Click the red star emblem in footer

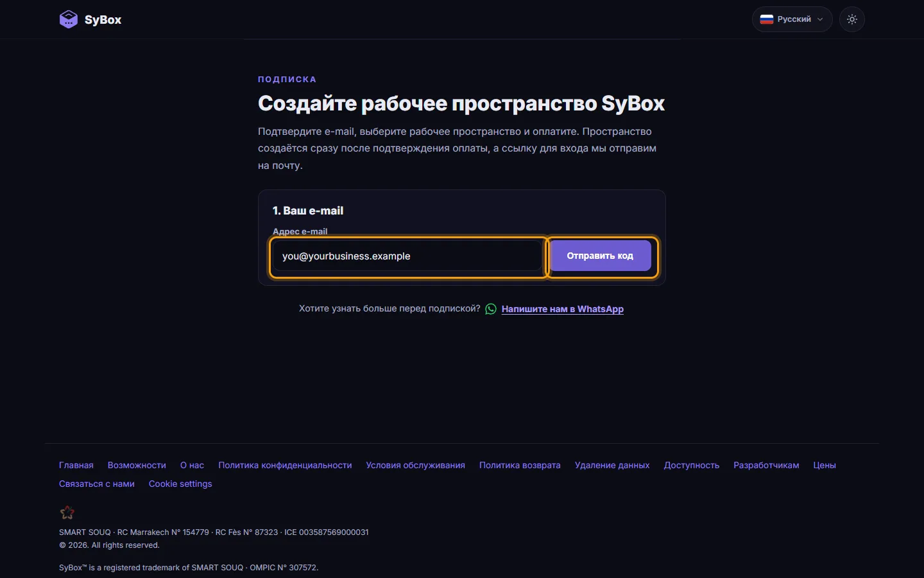pos(67,512)
